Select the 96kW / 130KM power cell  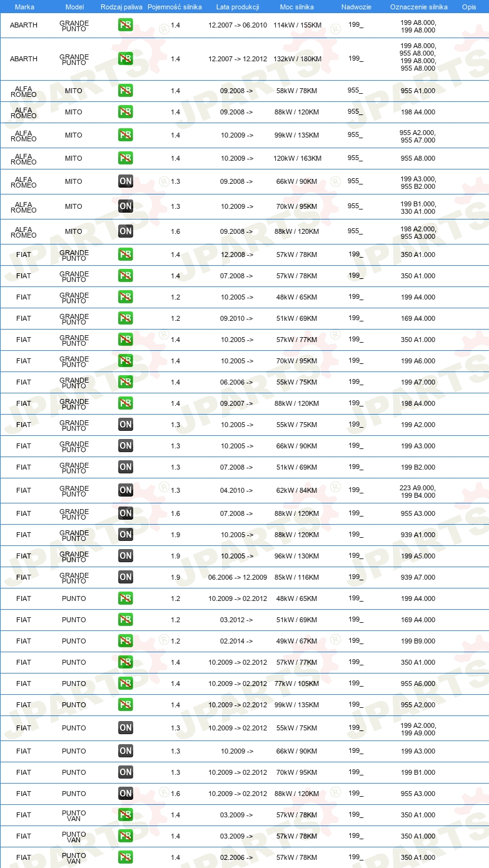pos(298,556)
